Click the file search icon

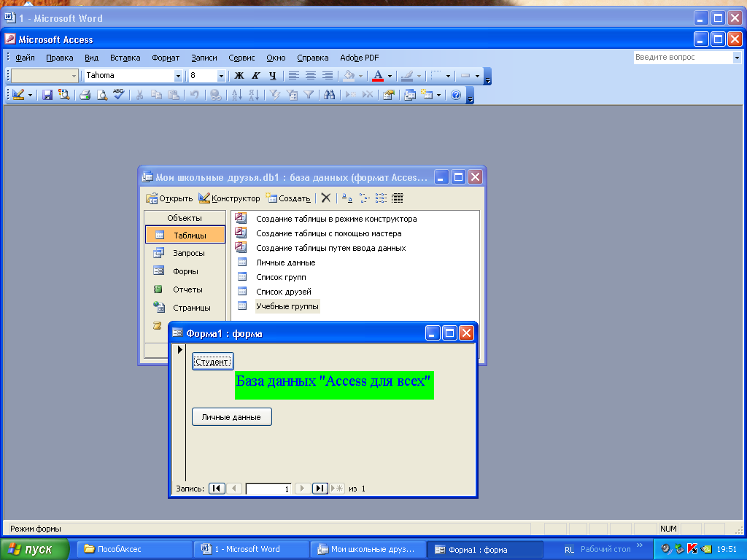coord(64,95)
